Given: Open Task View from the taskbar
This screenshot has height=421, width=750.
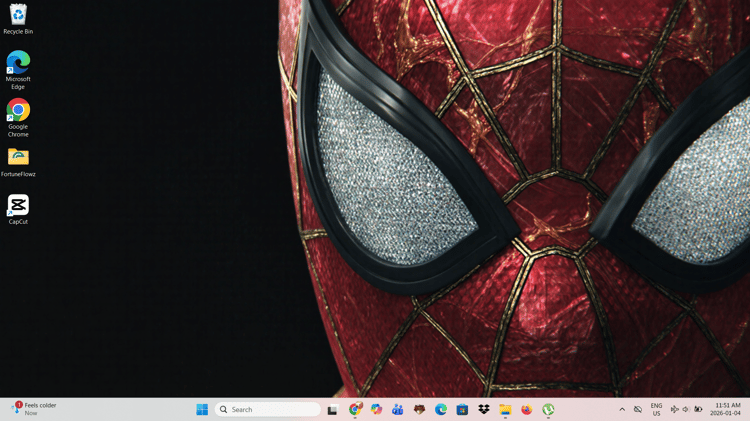Looking at the screenshot, I should click(333, 410).
